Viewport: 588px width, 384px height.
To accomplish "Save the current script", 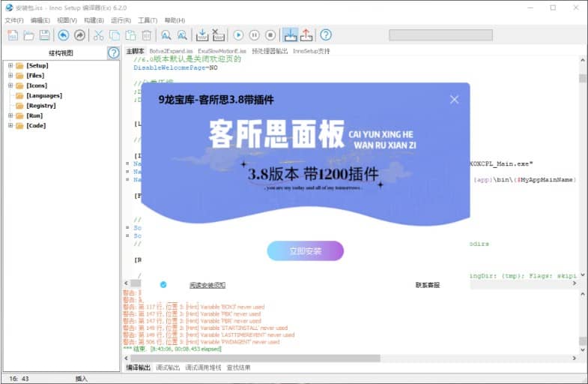I will [45, 35].
